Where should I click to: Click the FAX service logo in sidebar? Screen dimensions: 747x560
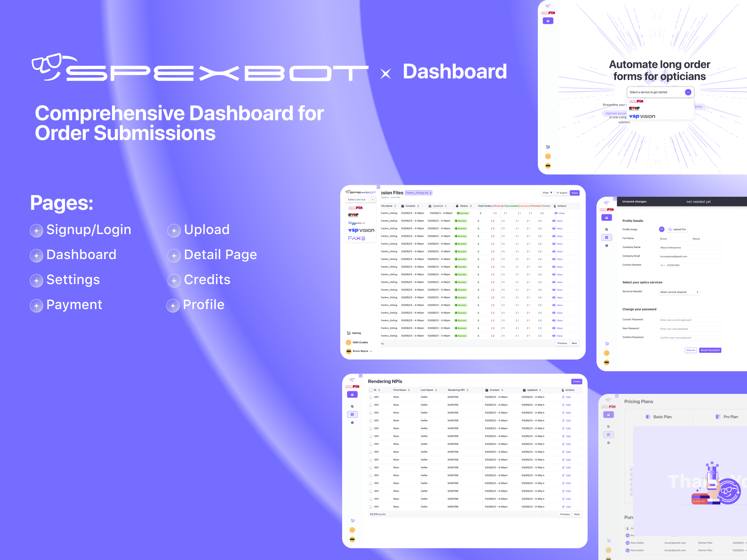(x=356, y=238)
